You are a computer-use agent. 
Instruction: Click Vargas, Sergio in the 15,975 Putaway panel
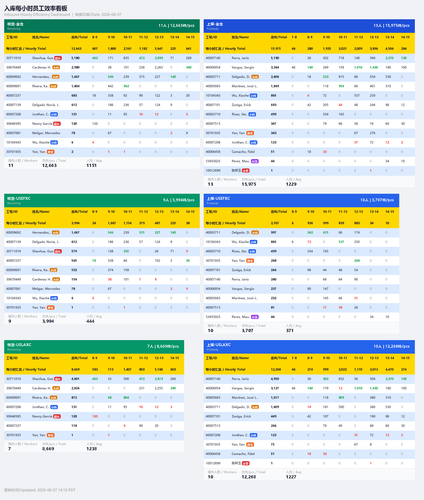(242, 67)
